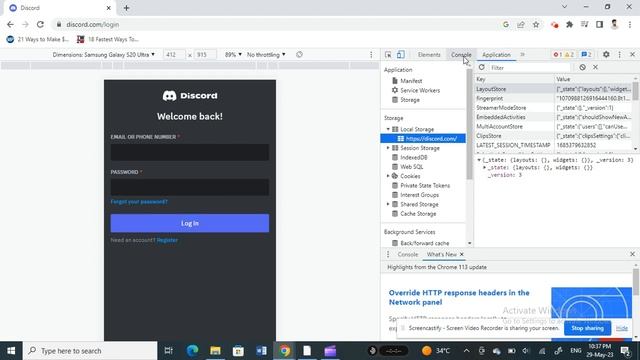Open the 89% zoom dropdown
Viewport: 640px width, 360px height.
click(233, 55)
